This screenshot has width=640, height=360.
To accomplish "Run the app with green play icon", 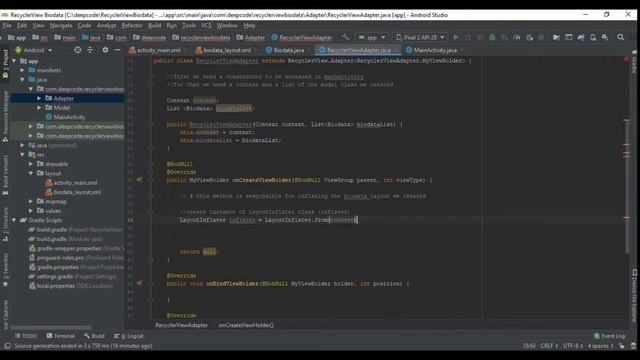I will point(456,37).
